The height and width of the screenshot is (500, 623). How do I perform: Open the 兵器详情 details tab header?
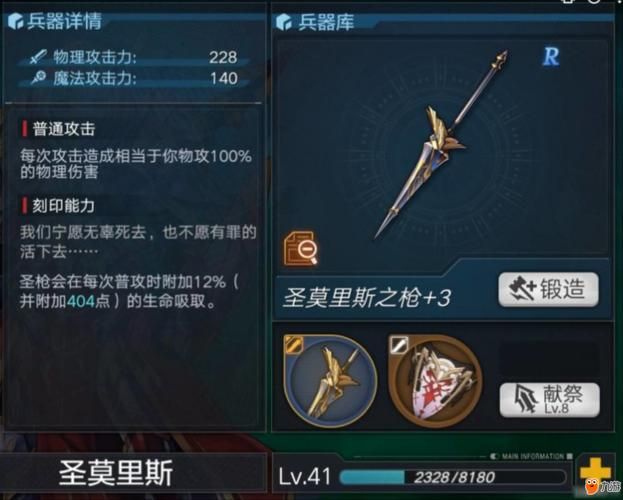[x=64, y=21]
